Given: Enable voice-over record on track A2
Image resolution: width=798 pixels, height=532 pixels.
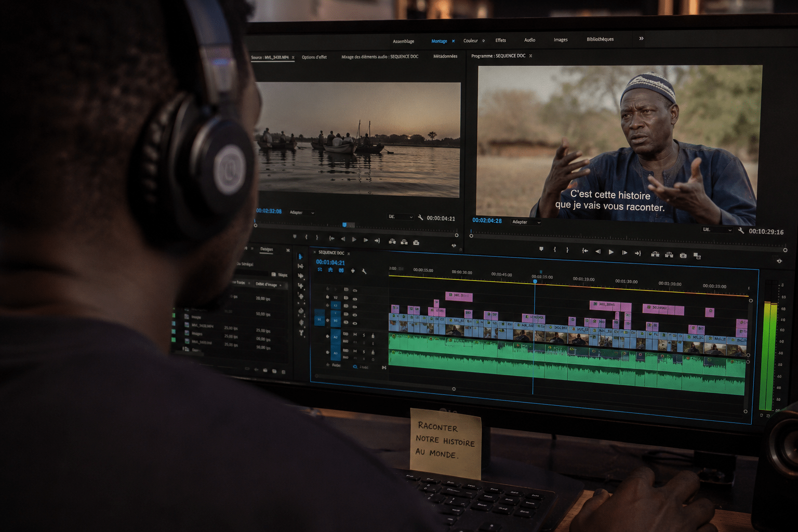Looking at the screenshot, I should (x=373, y=336).
